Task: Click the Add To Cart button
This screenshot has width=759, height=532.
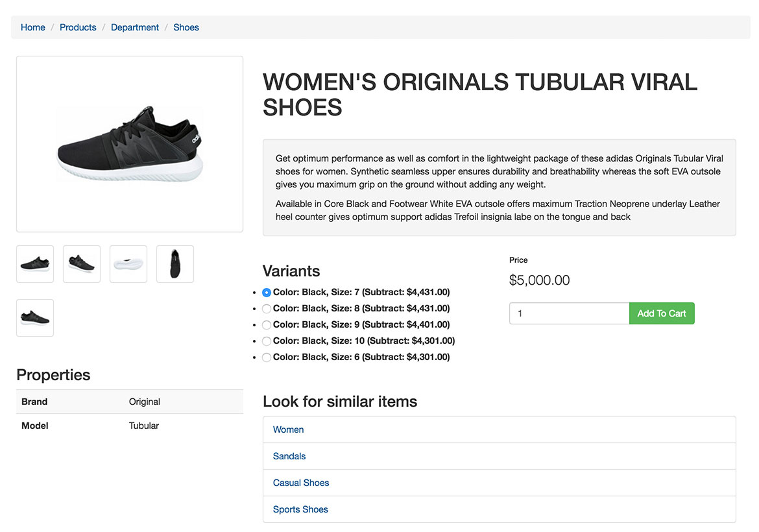Action: 662,313
